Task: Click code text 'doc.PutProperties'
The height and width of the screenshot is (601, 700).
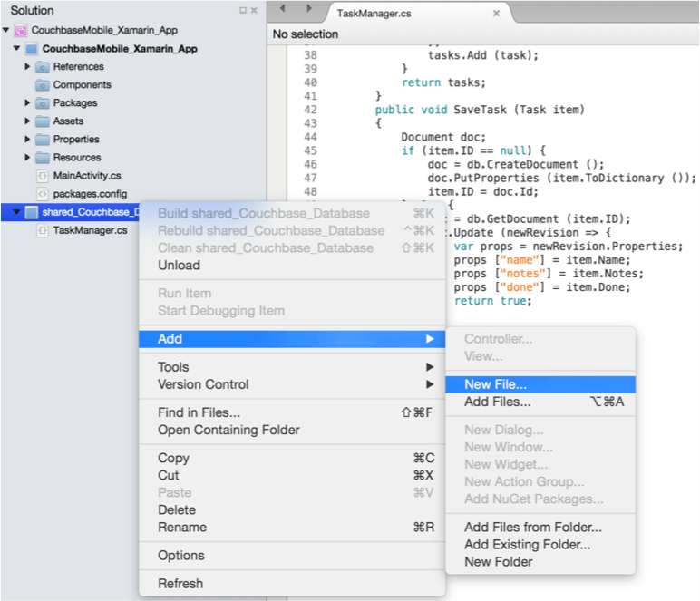Action: coord(483,178)
